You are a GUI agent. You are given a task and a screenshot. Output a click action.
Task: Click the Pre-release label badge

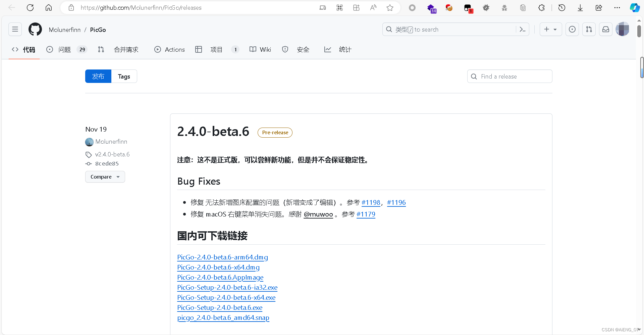pyautogui.click(x=275, y=133)
